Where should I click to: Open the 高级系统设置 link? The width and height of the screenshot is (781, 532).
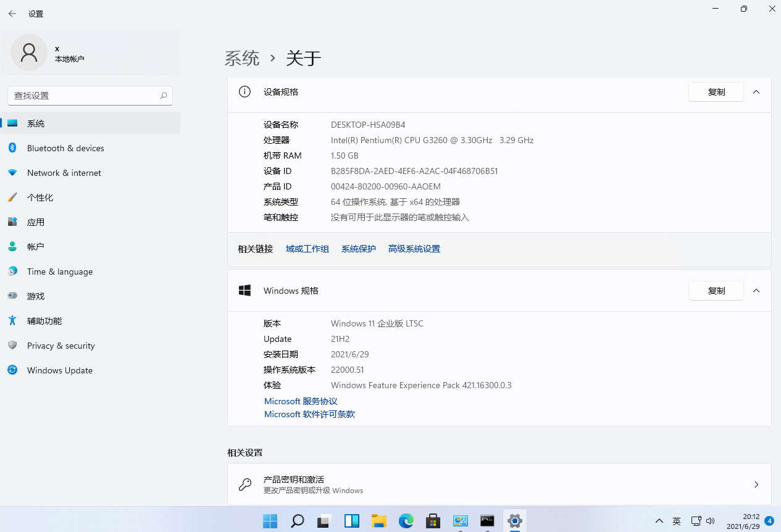(x=414, y=249)
